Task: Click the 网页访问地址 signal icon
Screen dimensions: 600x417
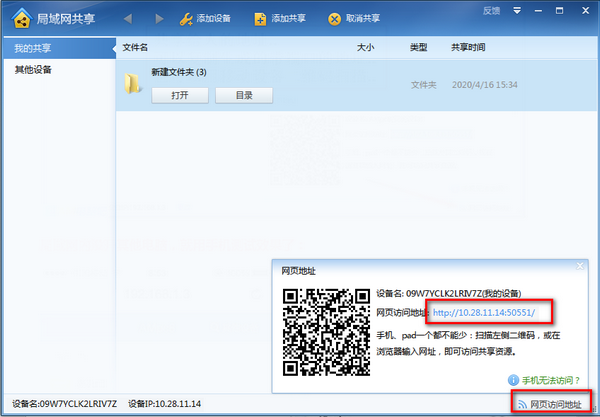Action: pyautogui.click(x=522, y=404)
